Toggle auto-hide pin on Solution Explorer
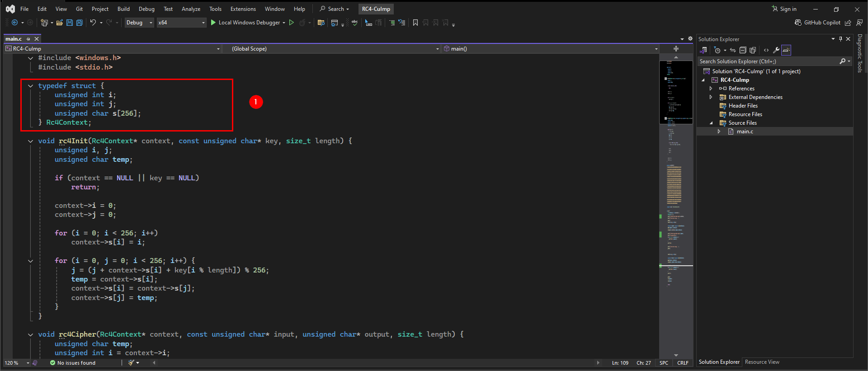The width and height of the screenshot is (868, 371). click(840, 39)
